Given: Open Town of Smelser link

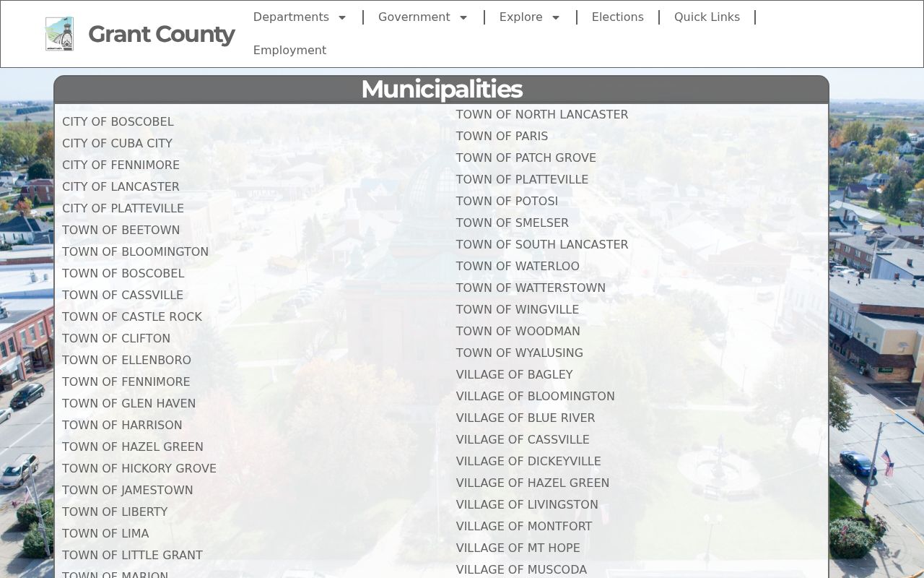Looking at the screenshot, I should (x=513, y=223).
